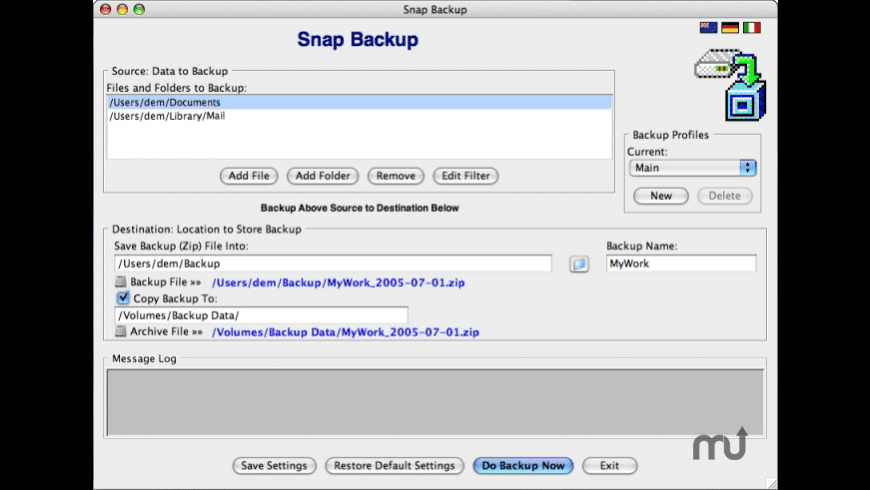Select /Users/dem/Library/Mail in the source list
Screen dimensions: 870x490
coord(360,116)
